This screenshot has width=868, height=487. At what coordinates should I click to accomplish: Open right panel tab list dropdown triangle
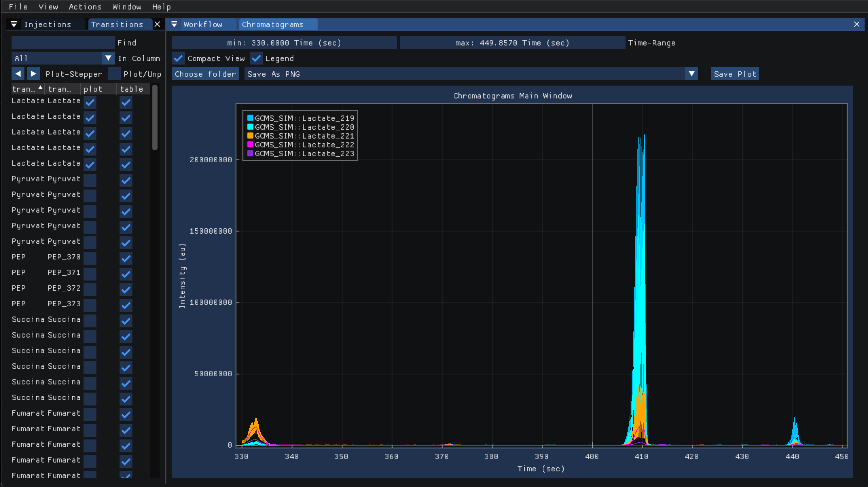pos(174,24)
